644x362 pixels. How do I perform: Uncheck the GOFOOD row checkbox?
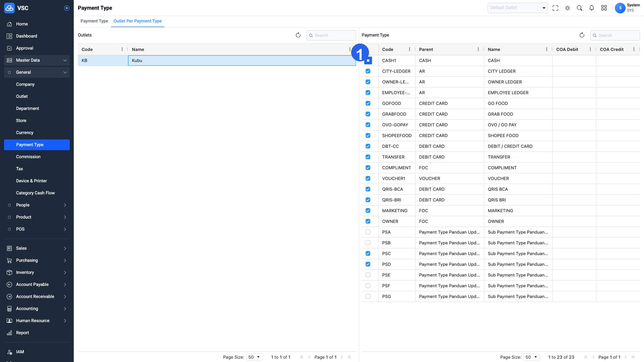(x=368, y=104)
